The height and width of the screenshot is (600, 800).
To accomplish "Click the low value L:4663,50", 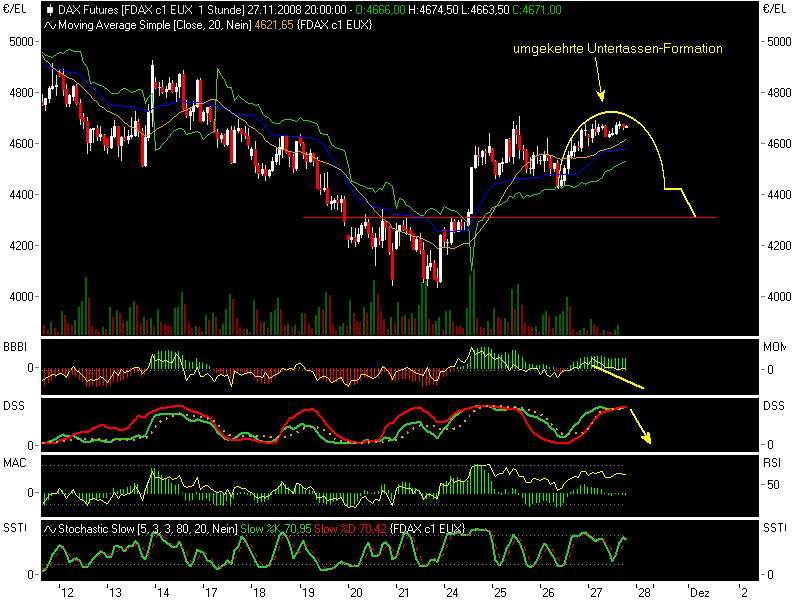I will pyautogui.click(x=485, y=10).
